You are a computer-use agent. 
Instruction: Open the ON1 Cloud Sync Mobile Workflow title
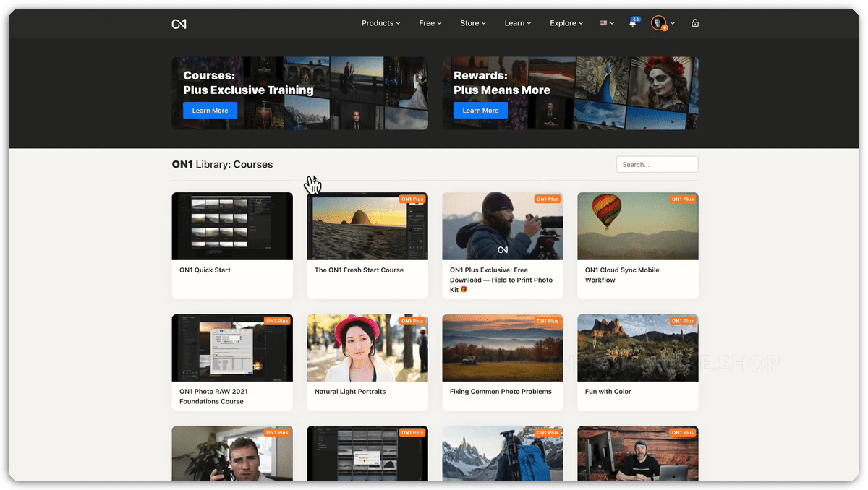[x=622, y=275]
